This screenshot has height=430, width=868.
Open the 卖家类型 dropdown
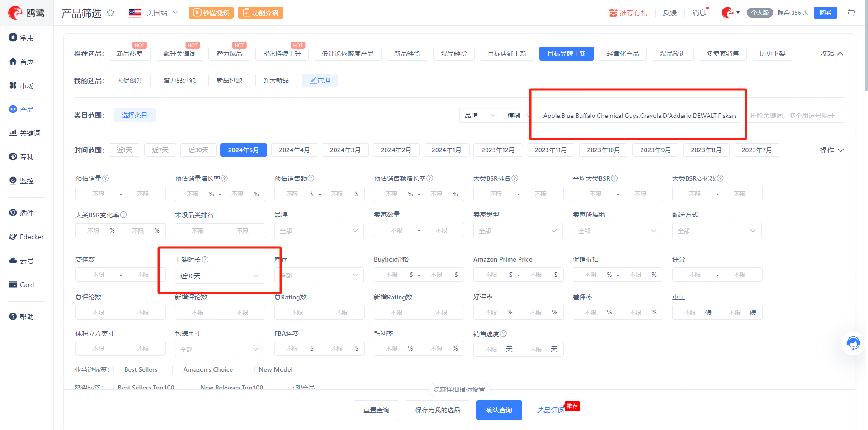point(518,231)
